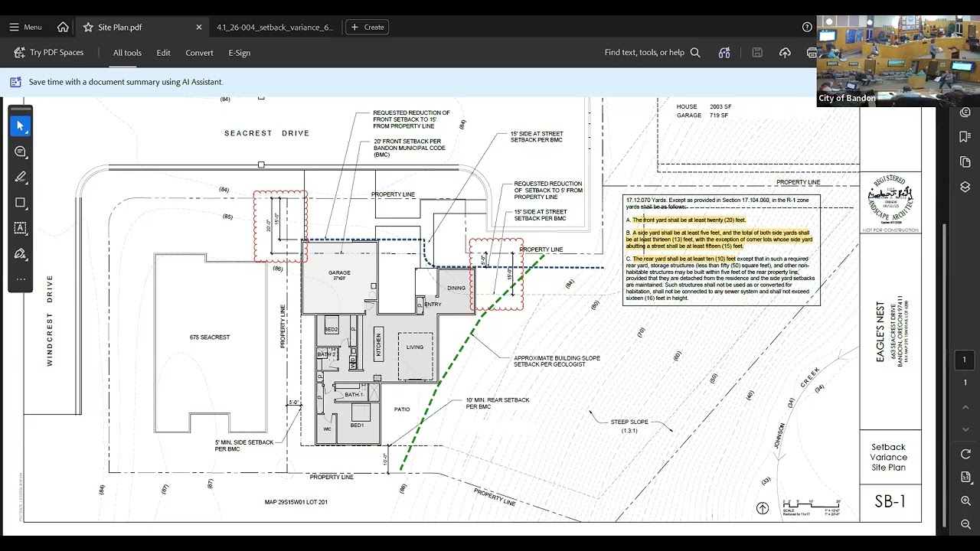The image size is (980, 551).
Task: Open the Acrobat Menu
Action: coord(25,27)
